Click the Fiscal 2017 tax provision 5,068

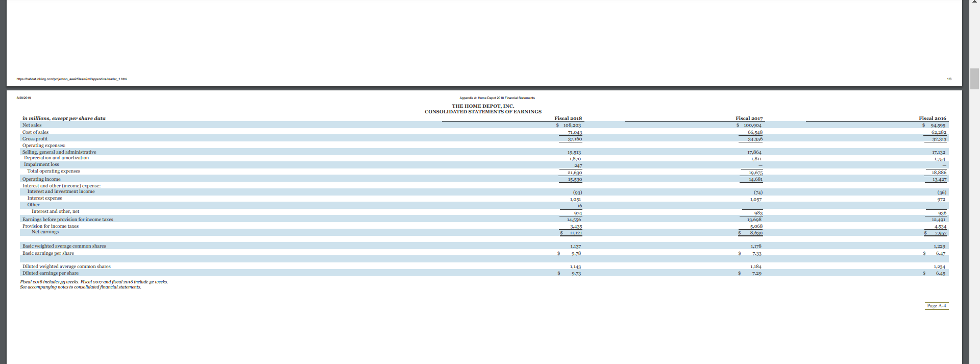[x=756, y=226]
